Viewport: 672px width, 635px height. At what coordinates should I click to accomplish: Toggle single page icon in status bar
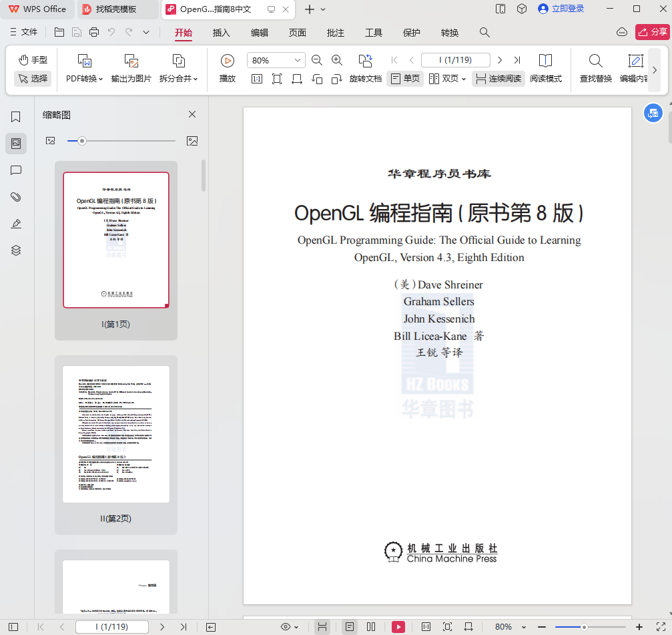pyautogui.click(x=350, y=627)
